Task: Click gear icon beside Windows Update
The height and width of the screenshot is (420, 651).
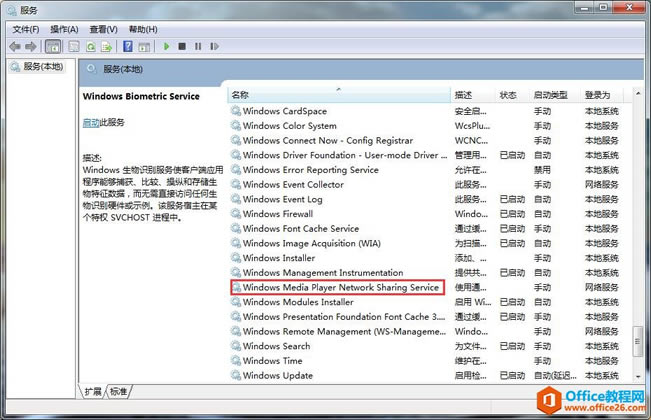Action: (x=236, y=376)
